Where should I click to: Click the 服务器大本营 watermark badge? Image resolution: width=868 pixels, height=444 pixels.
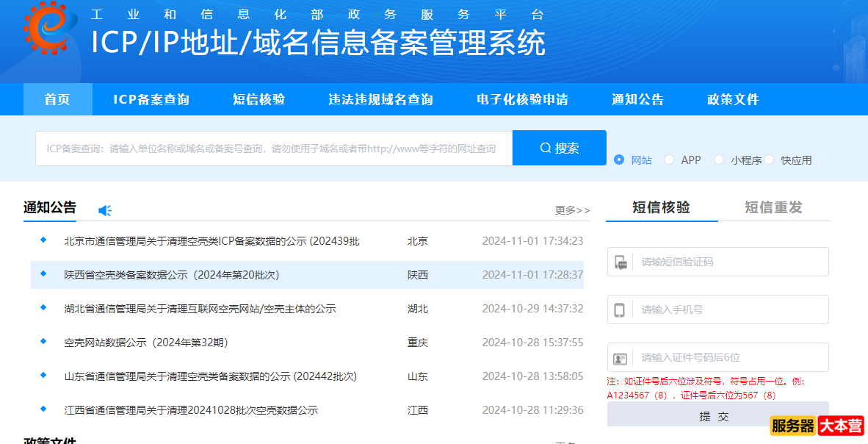pos(817,426)
